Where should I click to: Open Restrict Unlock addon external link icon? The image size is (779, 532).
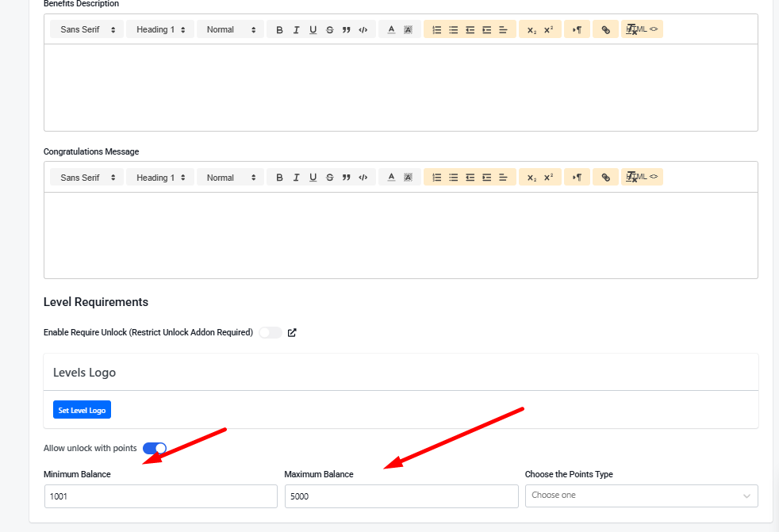292,332
